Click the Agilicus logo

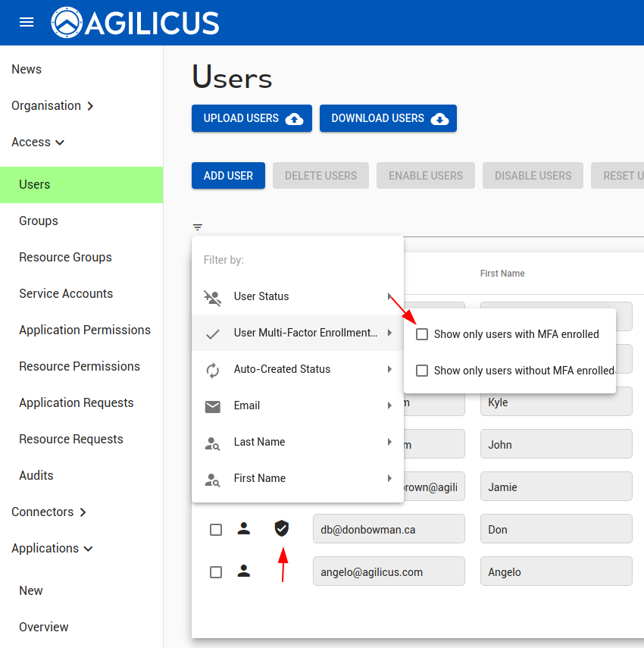click(x=135, y=23)
